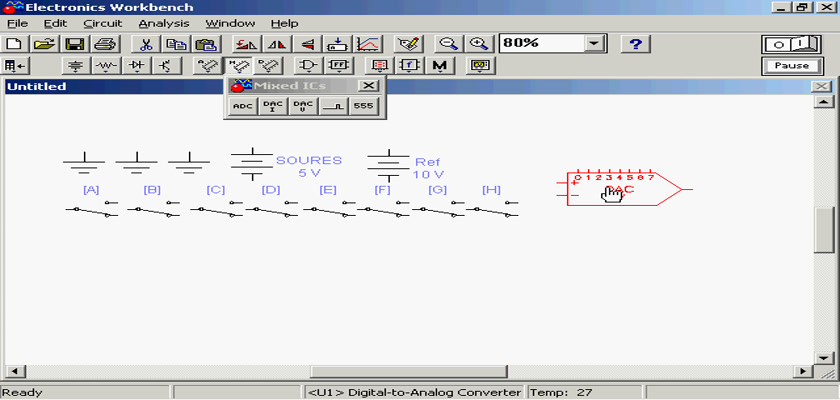Open the Diodes parts bin
The width and height of the screenshot is (840, 400).
pos(136,66)
